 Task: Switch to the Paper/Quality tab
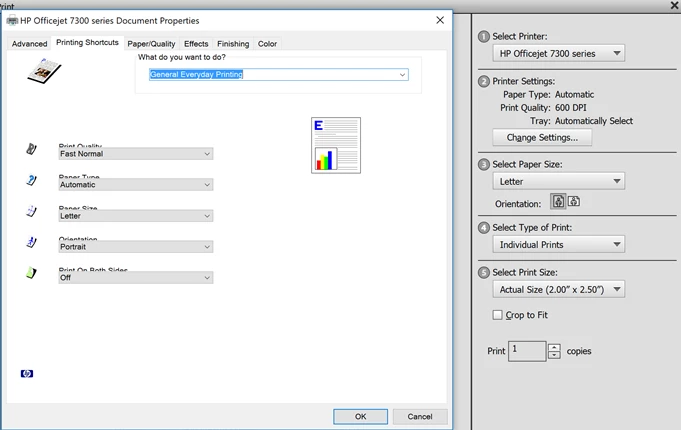click(151, 44)
